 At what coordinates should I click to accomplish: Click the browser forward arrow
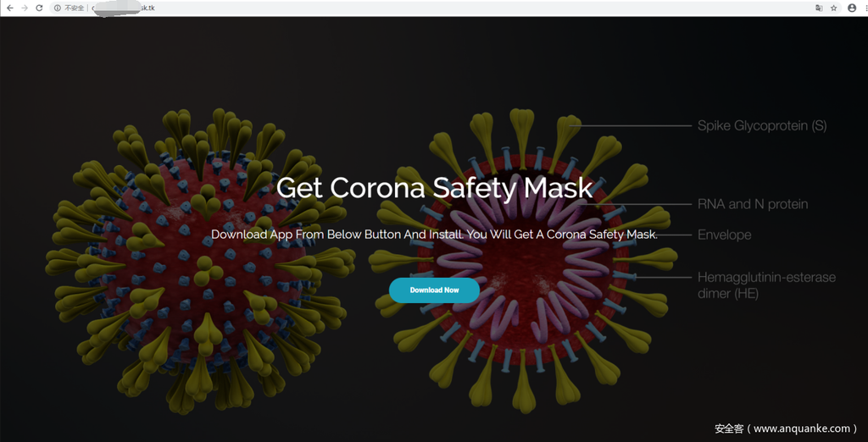coord(25,8)
